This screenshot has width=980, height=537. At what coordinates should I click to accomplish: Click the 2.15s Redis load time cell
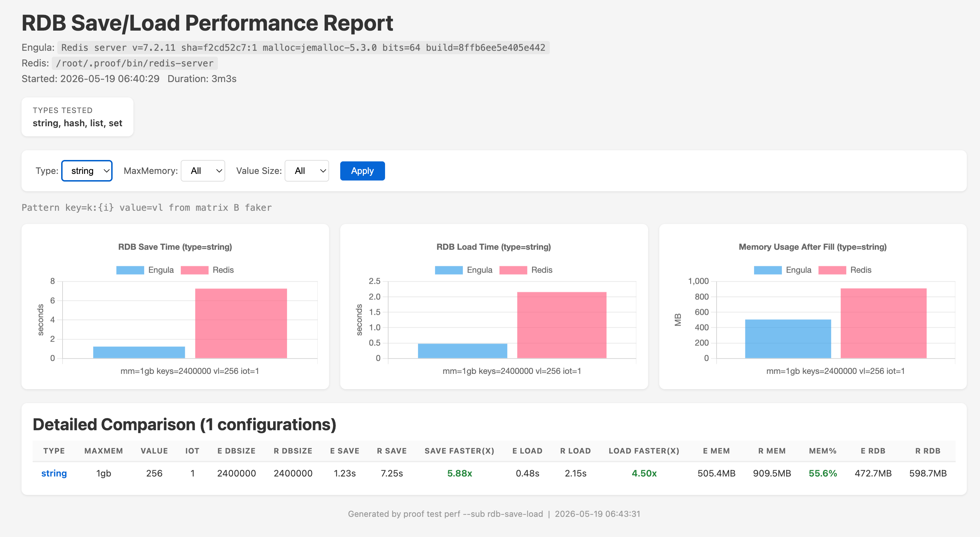575,473
